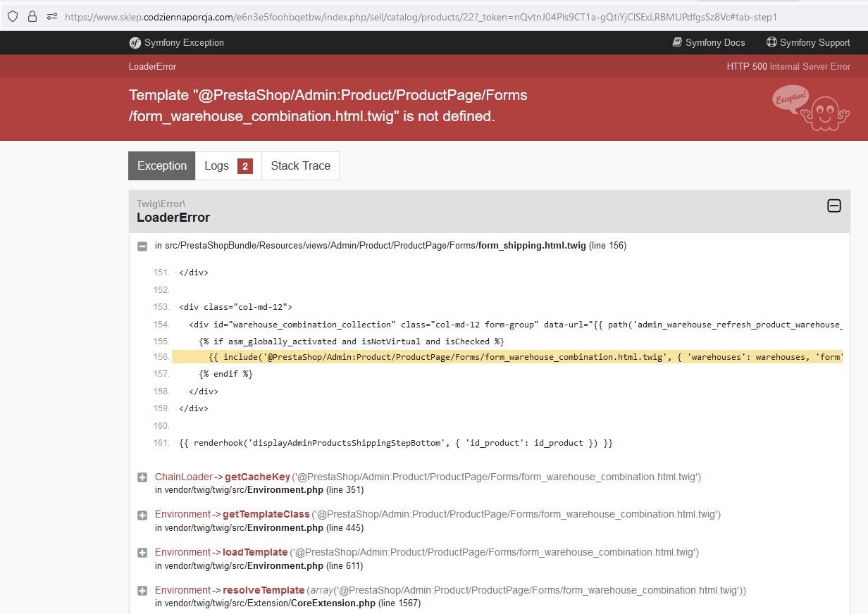
Task: Click the LoaderError label in red bar
Action: pos(152,67)
